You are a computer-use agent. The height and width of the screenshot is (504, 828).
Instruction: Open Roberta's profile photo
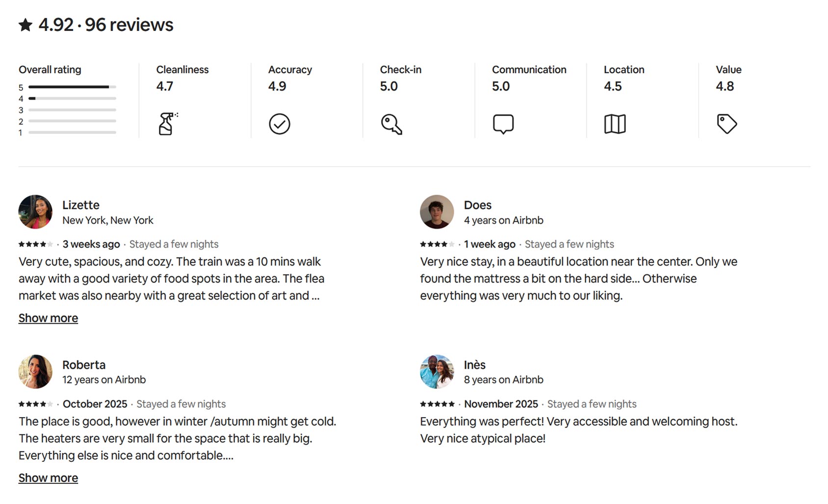point(35,372)
